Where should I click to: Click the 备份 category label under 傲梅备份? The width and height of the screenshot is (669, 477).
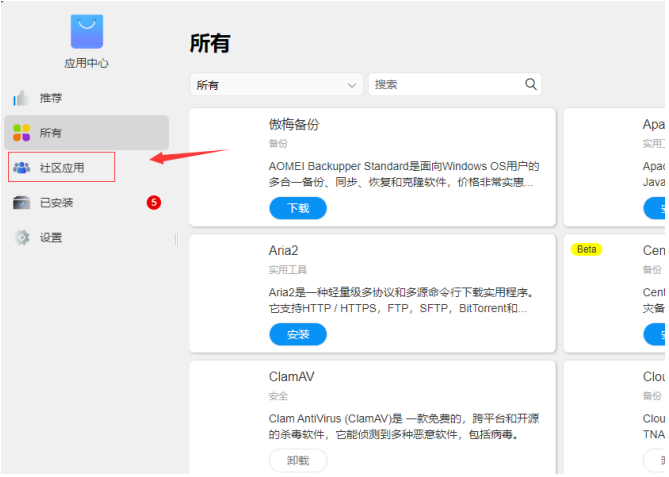[x=278, y=144]
